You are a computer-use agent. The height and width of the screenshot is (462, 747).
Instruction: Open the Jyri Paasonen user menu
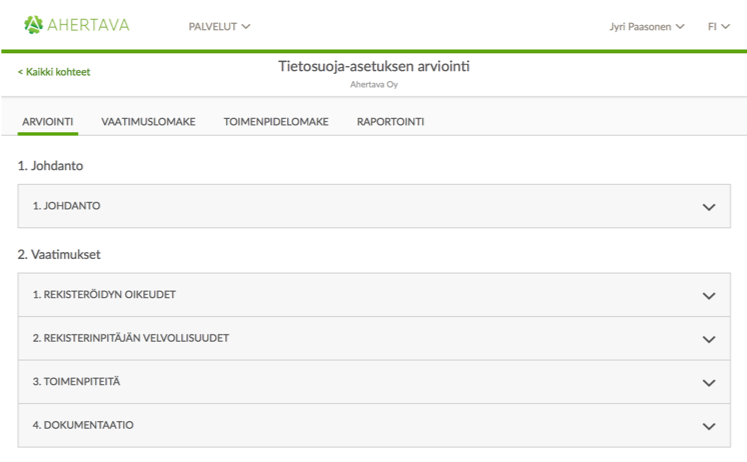646,26
